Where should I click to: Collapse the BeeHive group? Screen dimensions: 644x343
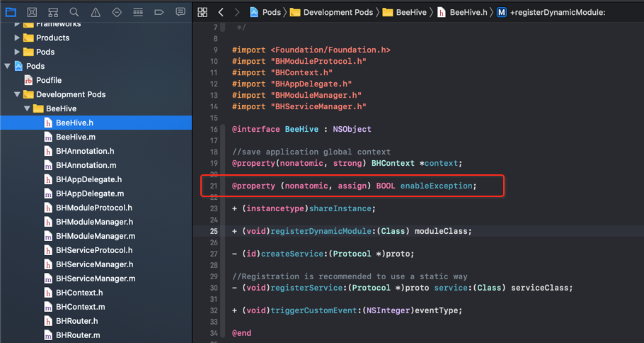(x=27, y=108)
